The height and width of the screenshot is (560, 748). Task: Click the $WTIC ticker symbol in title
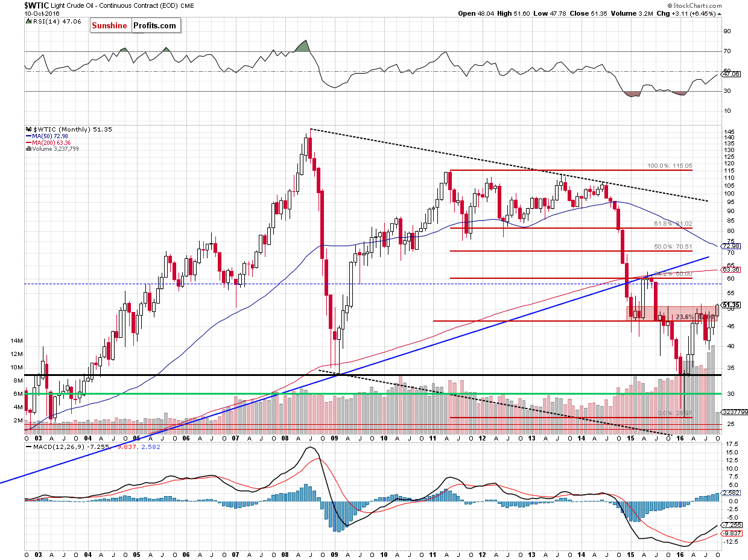[37, 4]
